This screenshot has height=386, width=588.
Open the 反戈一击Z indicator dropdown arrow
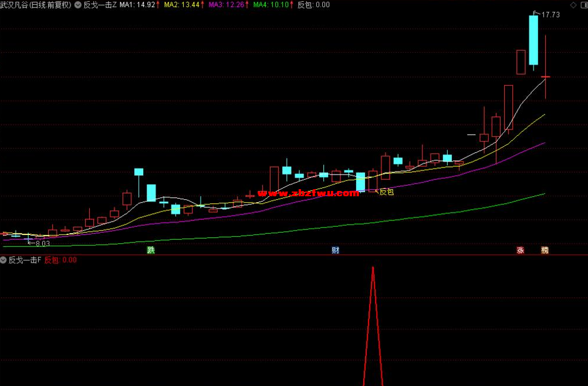tap(78, 5)
